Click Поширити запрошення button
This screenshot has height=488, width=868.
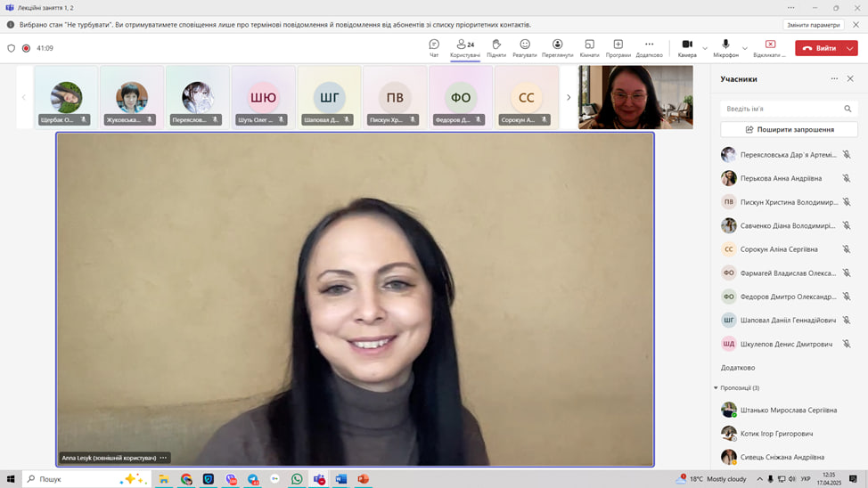pyautogui.click(x=789, y=129)
